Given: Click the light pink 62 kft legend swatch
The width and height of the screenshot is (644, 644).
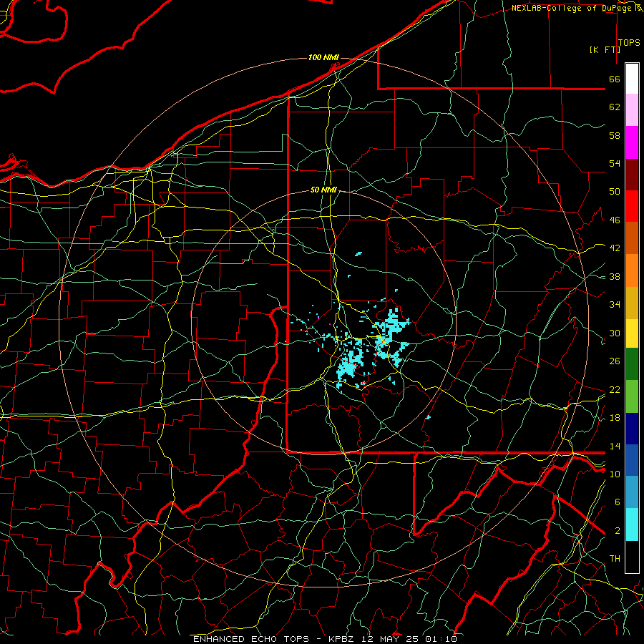Looking at the screenshot, I should (632, 110).
